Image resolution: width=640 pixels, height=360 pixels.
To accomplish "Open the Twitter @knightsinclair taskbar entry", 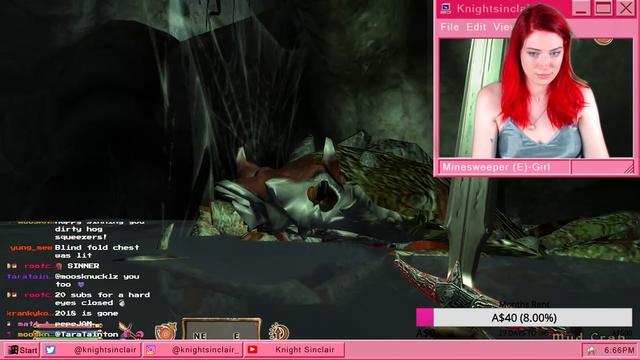I will pyautogui.click(x=91, y=350).
